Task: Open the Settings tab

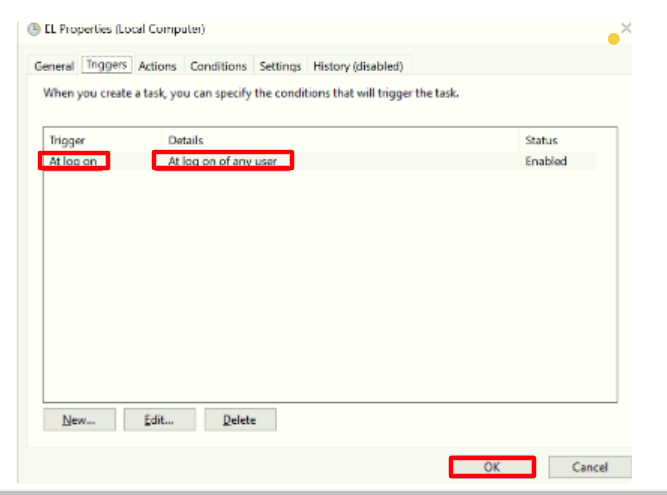Action: pyautogui.click(x=280, y=66)
